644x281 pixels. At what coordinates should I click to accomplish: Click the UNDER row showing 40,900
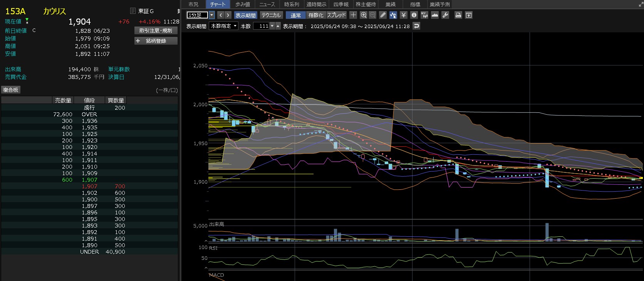(89, 252)
